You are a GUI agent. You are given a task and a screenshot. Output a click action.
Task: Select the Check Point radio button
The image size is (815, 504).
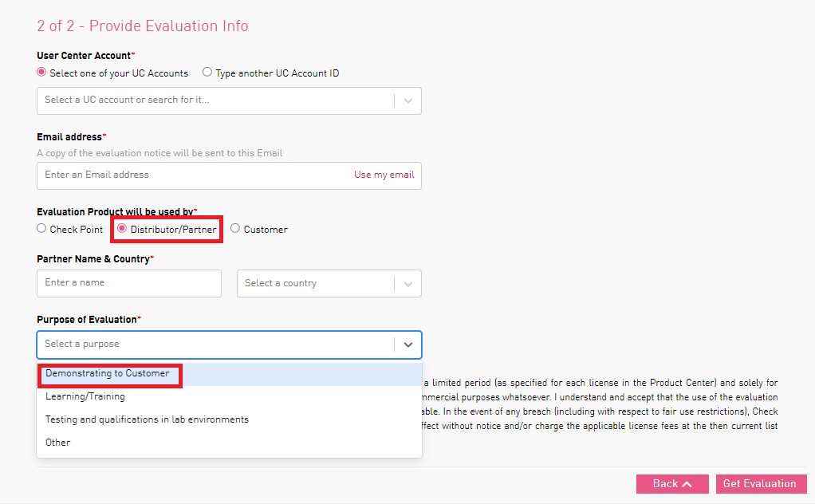click(x=42, y=229)
